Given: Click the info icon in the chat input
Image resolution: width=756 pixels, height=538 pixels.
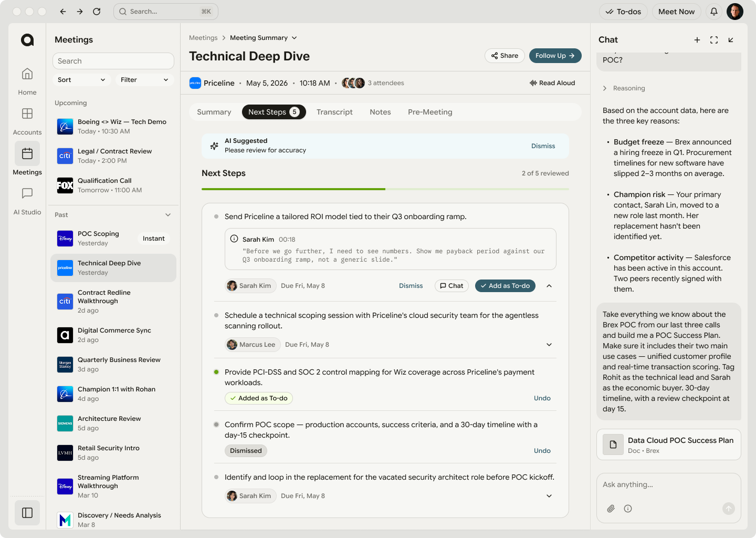Looking at the screenshot, I should pos(628,509).
